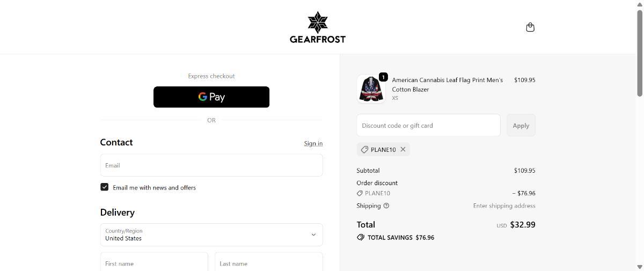Pay with the Google Pay button

211,97
